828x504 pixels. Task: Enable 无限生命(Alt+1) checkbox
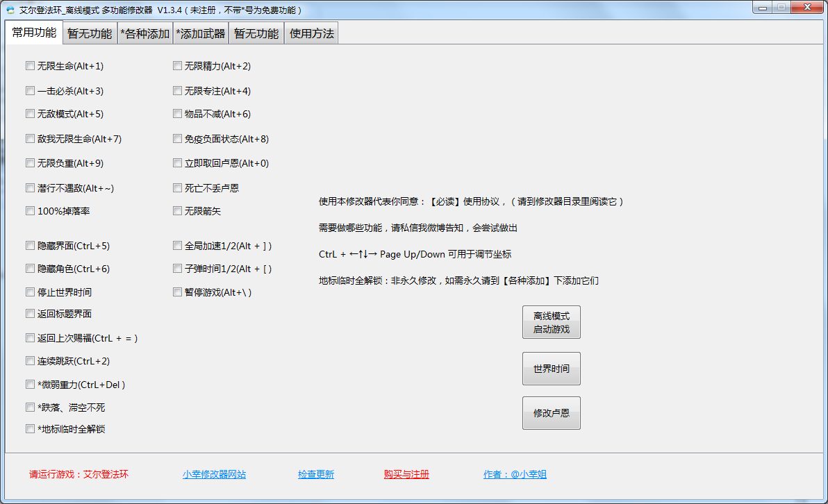click(x=30, y=66)
